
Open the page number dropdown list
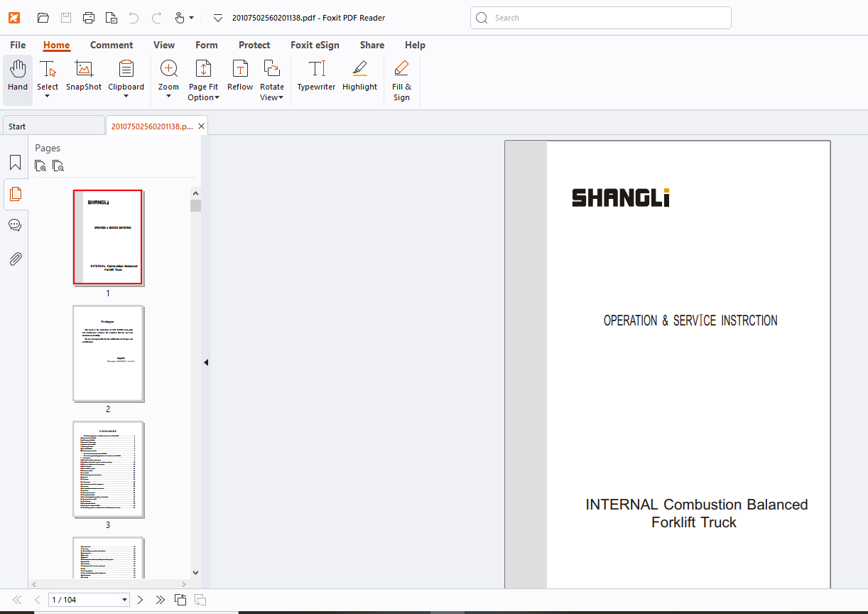pyautogui.click(x=125, y=600)
